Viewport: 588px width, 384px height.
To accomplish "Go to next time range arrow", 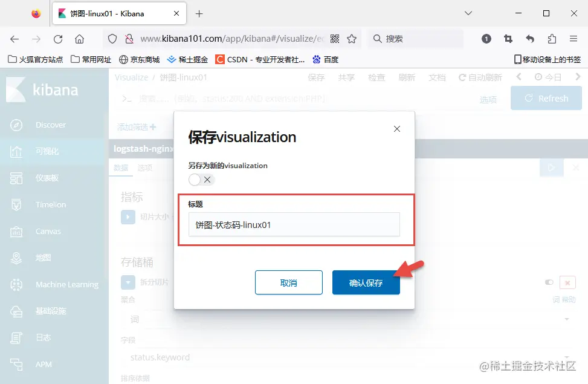I will coord(578,77).
